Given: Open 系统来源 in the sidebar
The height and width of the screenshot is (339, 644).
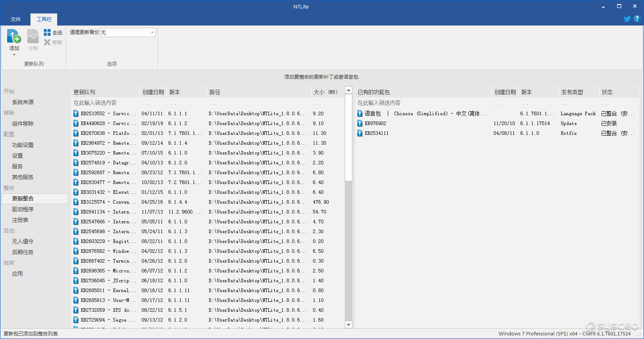Looking at the screenshot, I should (23, 102).
